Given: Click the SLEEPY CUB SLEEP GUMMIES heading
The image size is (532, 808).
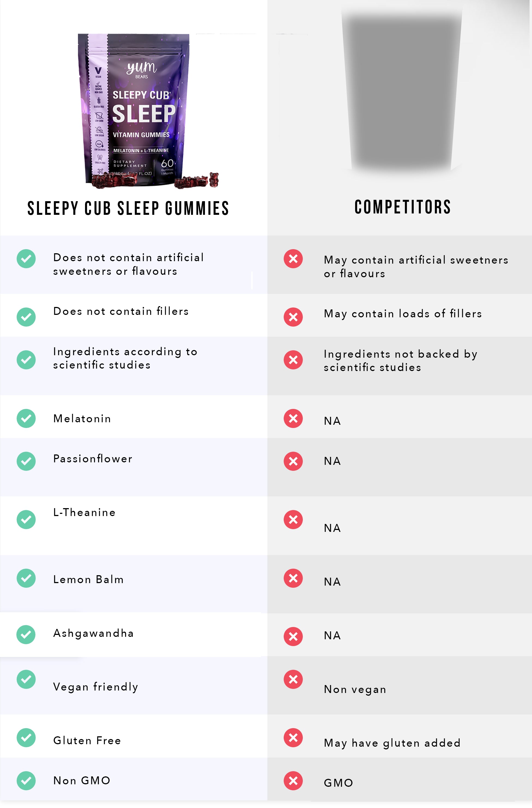Looking at the screenshot, I should [128, 208].
